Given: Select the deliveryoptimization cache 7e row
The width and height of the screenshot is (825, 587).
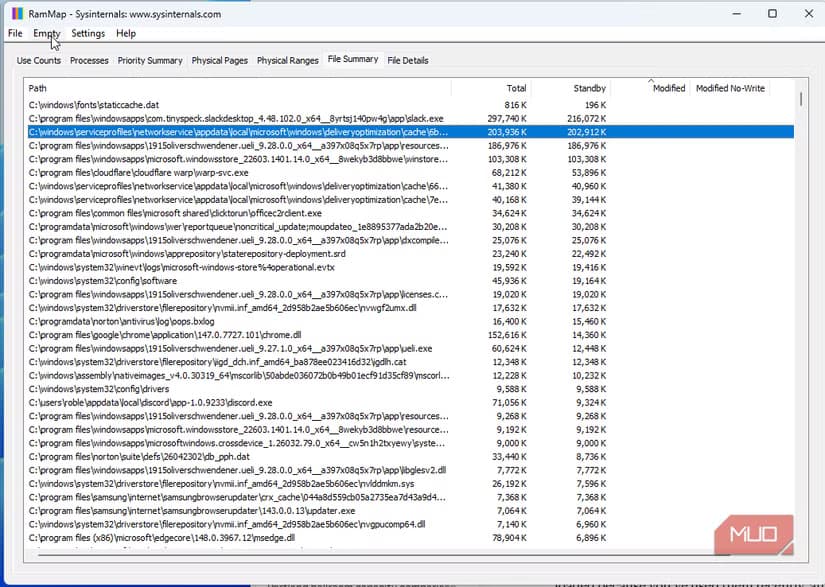Looking at the screenshot, I should (x=410, y=200).
